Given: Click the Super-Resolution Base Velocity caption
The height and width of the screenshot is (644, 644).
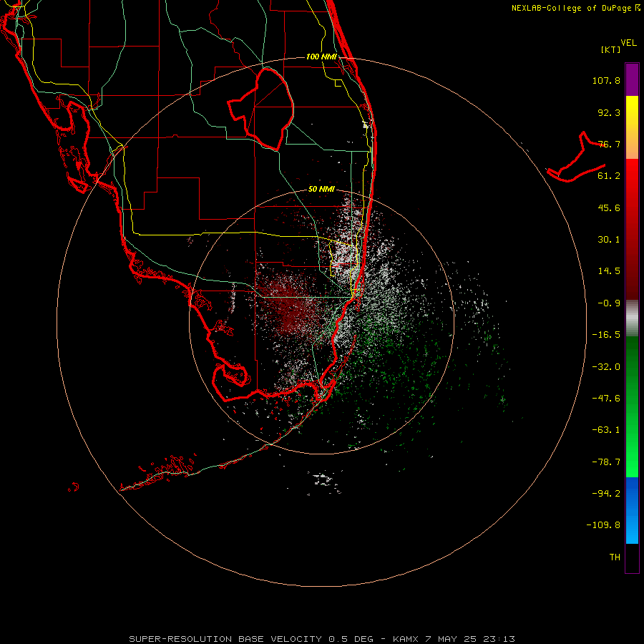Looking at the screenshot, I should pyautogui.click(x=321, y=639).
